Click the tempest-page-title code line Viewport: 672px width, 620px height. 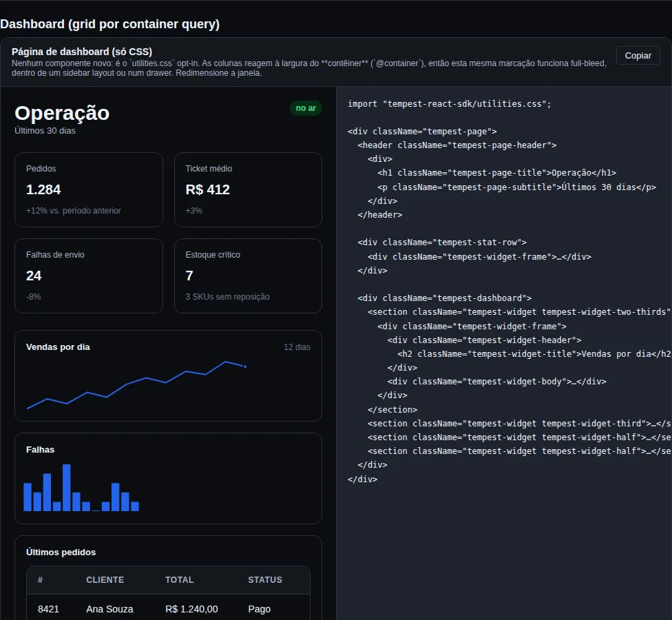(496, 173)
